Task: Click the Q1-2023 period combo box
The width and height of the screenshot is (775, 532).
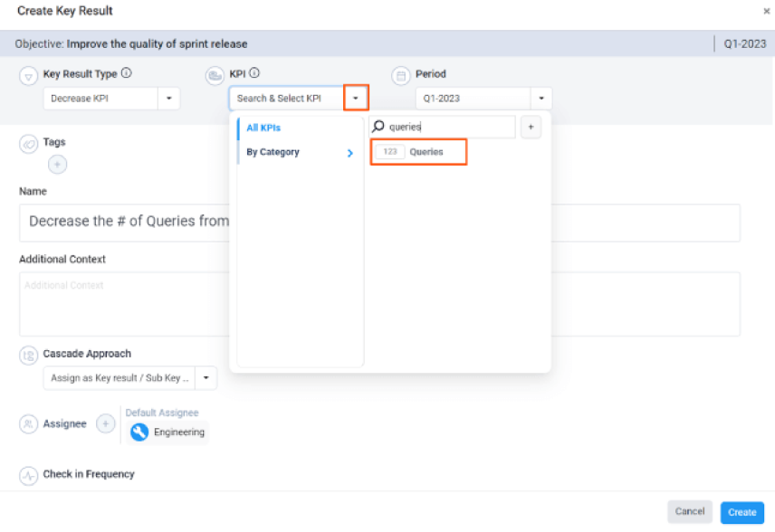Action: point(483,99)
